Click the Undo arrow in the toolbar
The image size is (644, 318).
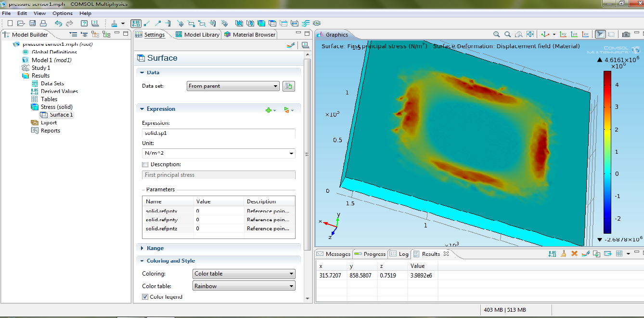(58, 23)
